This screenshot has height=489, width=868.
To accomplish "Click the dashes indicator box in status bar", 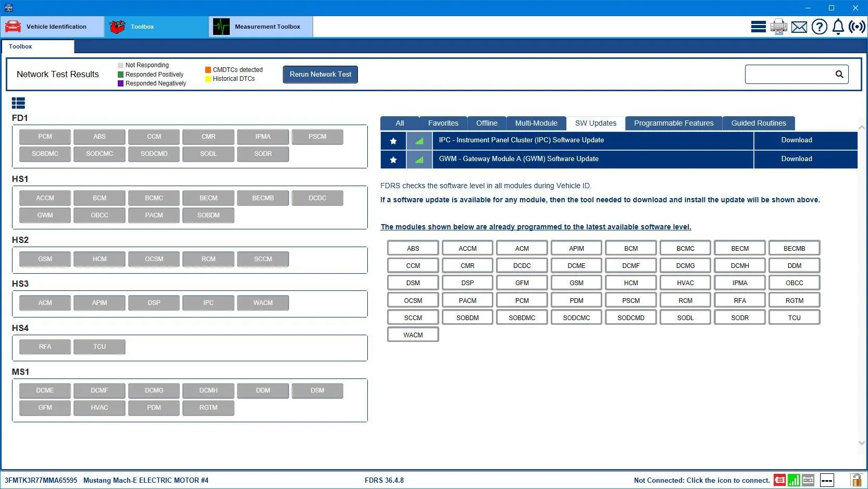I will (x=827, y=480).
